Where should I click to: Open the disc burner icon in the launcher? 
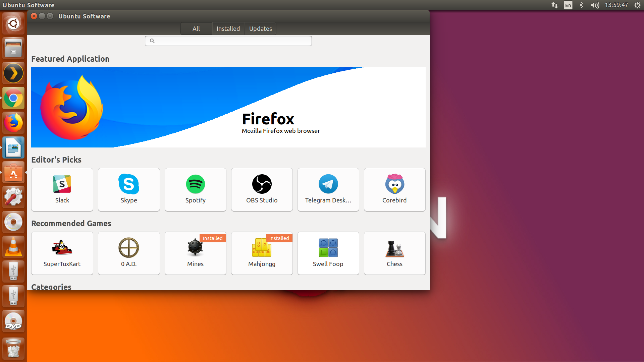(x=13, y=222)
